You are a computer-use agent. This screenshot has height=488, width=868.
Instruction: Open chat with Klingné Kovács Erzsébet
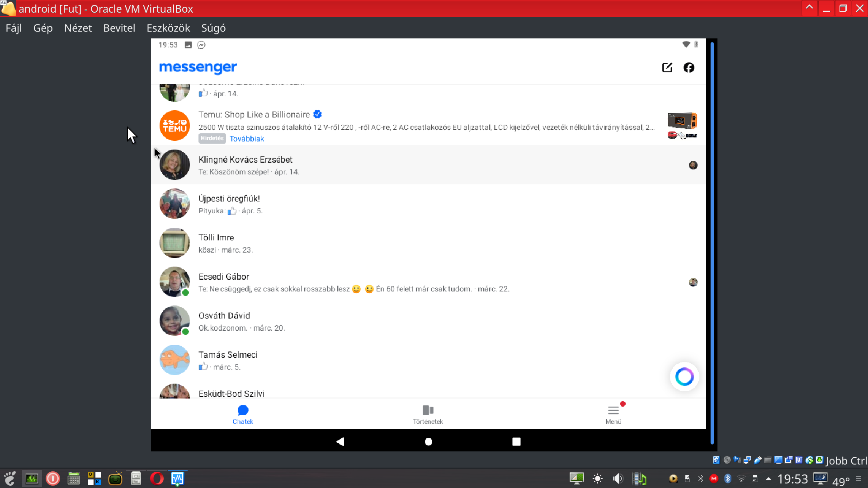pyautogui.click(x=428, y=165)
